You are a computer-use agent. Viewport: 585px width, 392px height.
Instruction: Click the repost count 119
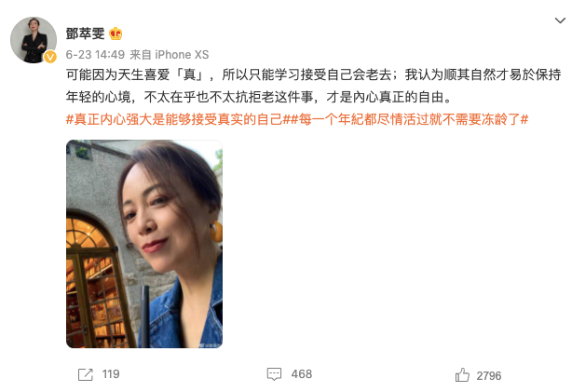pos(111,374)
